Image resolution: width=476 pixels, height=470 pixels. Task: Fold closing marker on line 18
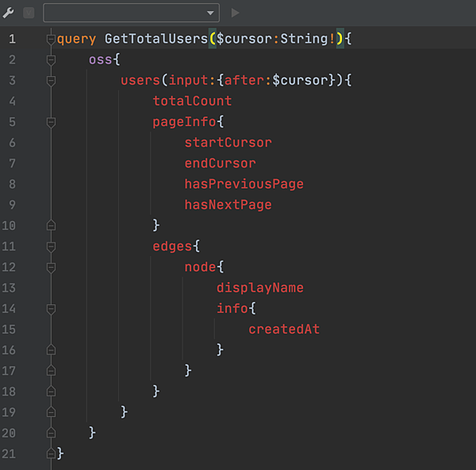coord(51,392)
